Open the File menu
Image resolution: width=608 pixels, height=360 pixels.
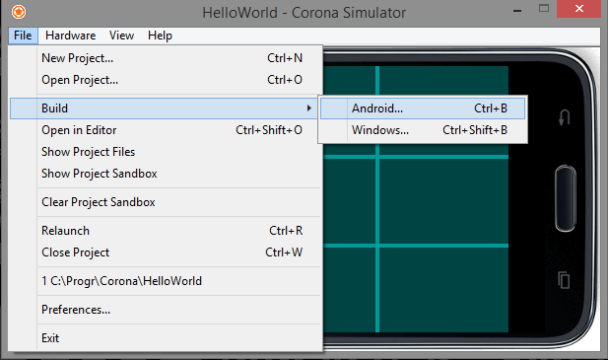click(23, 36)
